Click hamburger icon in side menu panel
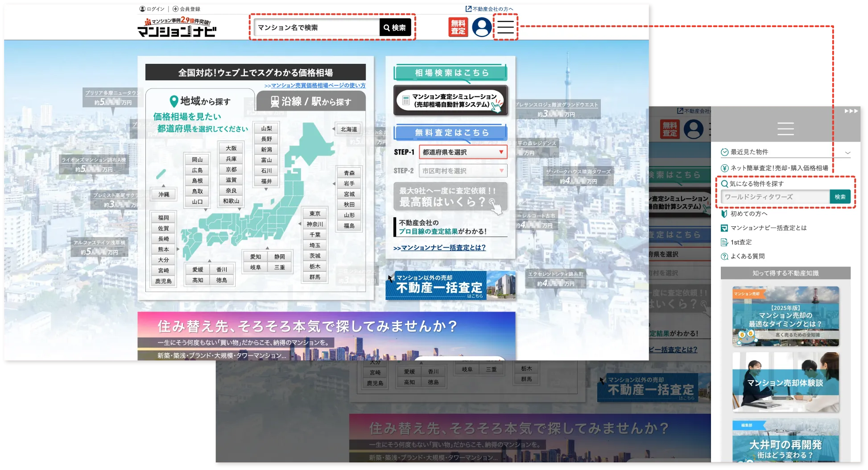Screen dimensions: 868x470 tap(785, 129)
